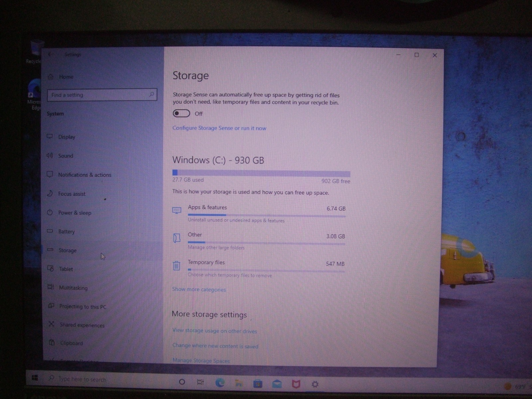
Task: Click the Apps & features usage bar
Action: (x=267, y=215)
